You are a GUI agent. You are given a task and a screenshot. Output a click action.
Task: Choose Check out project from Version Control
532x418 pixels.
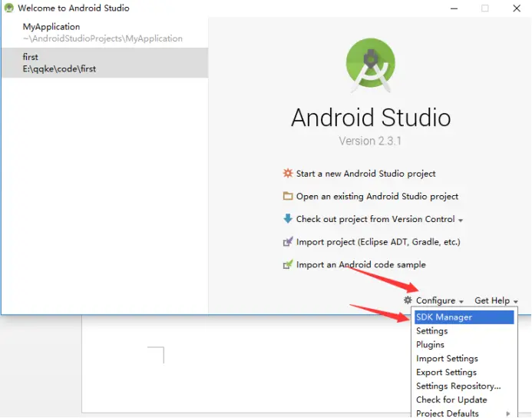(375, 219)
